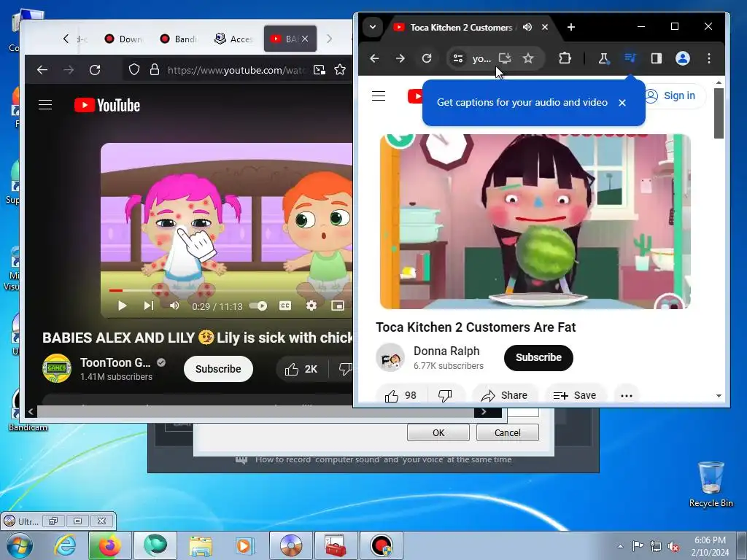Screen dimensions: 747x560
Task: Reload the page in Firefox
Action: click(95, 70)
